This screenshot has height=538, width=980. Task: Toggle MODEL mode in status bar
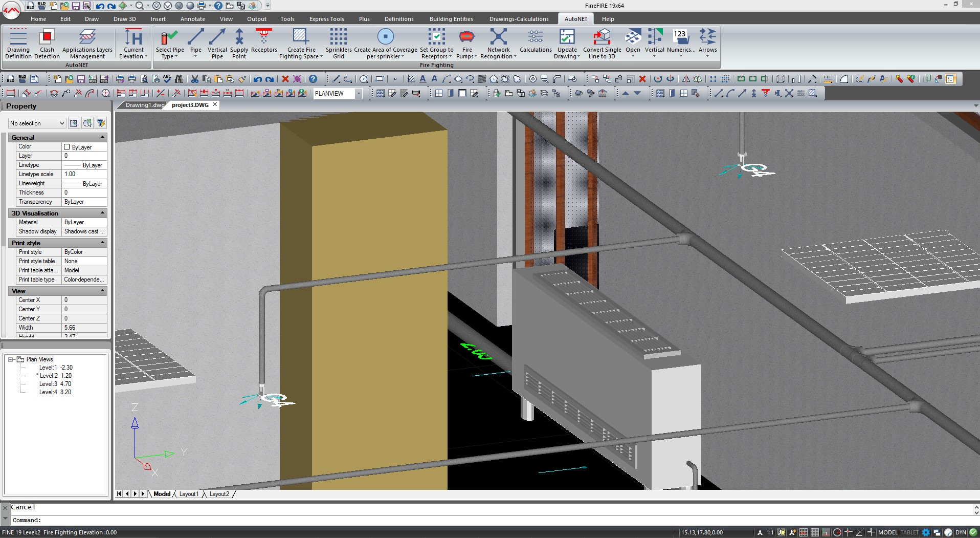point(887,532)
